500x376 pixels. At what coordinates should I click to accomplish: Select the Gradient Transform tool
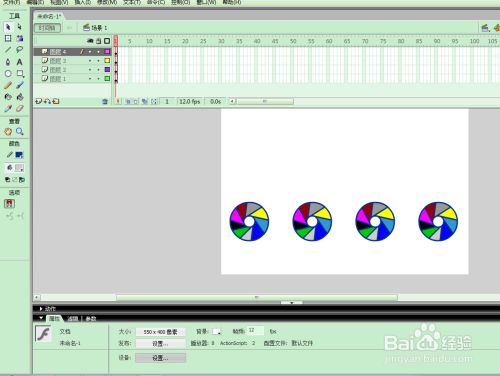click(20, 38)
